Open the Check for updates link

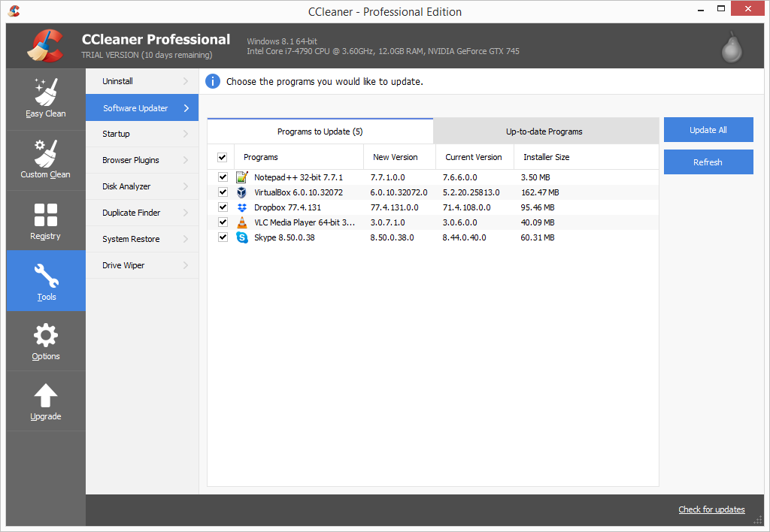coord(711,509)
